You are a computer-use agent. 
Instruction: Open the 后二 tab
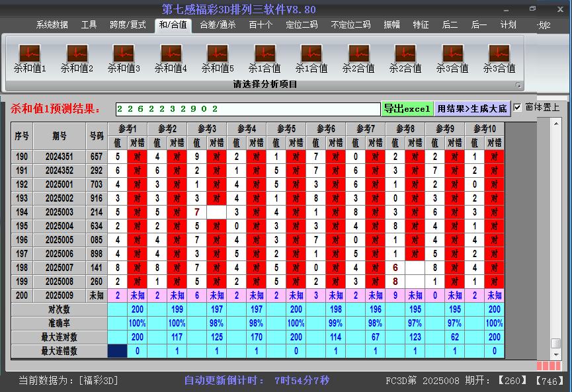click(x=450, y=25)
